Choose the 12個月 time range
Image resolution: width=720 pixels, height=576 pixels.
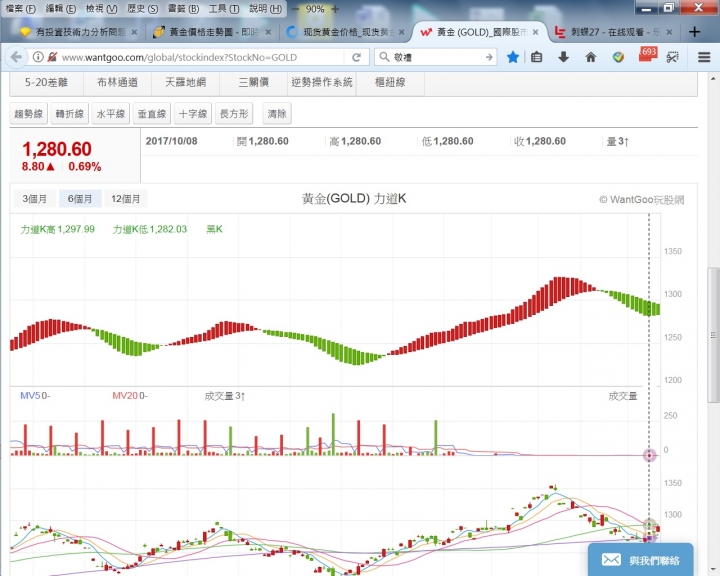[126, 199]
